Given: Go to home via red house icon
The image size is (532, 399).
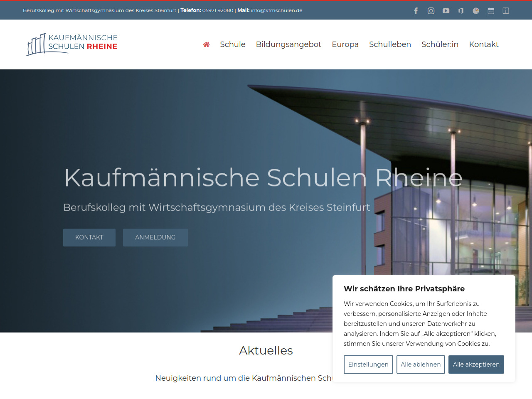Looking at the screenshot, I should click(206, 44).
